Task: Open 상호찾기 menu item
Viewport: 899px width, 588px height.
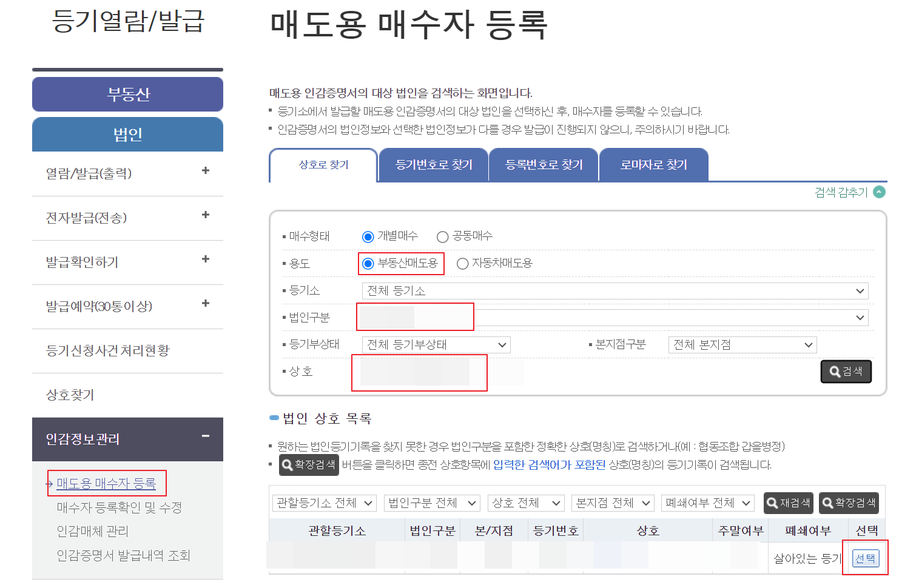Action: [x=70, y=395]
